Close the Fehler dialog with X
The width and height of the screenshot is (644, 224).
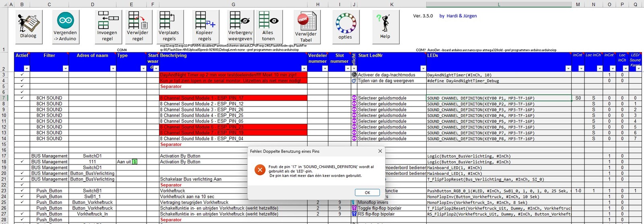point(380,151)
